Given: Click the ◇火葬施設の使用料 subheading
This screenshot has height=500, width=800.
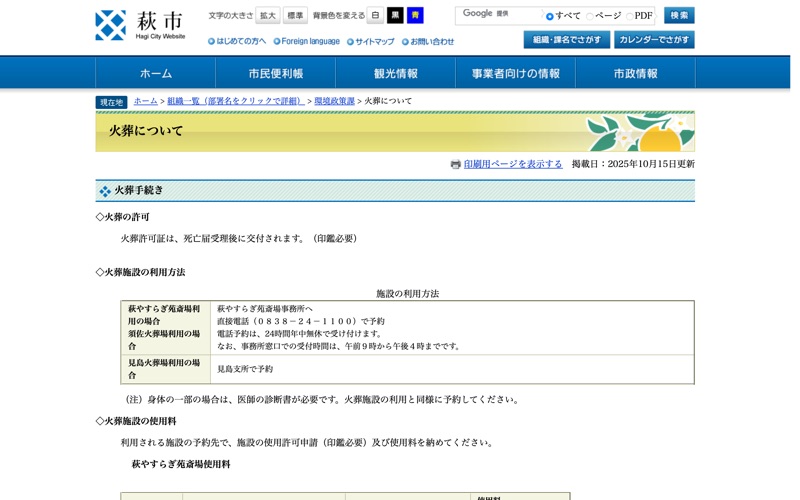Looking at the screenshot, I should (x=136, y=421).
